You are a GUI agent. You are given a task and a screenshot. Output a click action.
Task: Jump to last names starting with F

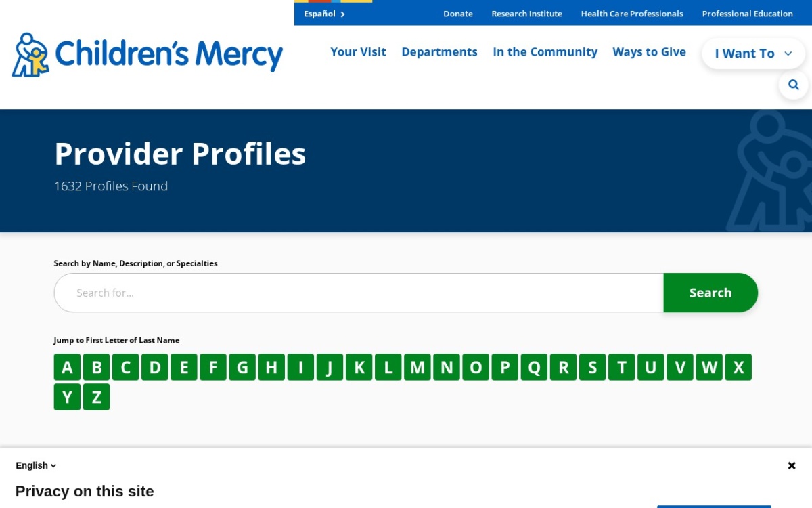tap(212, 367)
